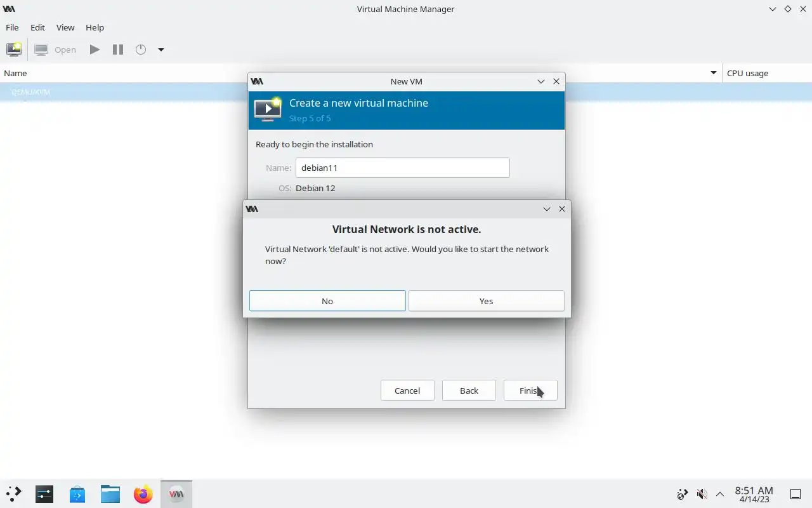Click Finish in the New VM wizard
Screen dimensions: 812x508
click(x=530, y=391)
